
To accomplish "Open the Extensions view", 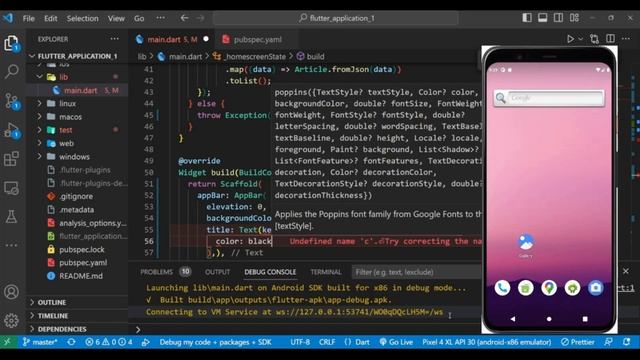I will pyautogui.click(x=11, y=159).
